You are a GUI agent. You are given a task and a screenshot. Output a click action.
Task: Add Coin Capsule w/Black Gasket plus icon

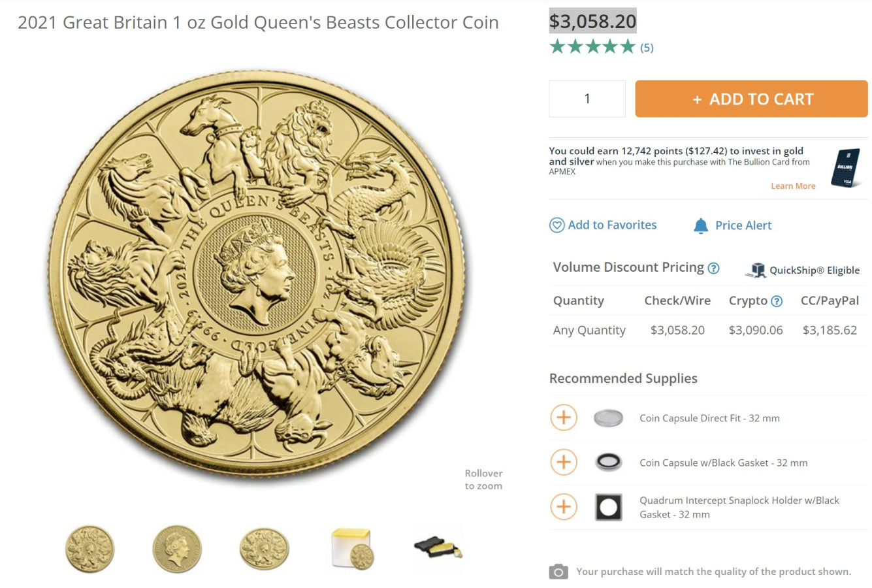coord(564,462)
